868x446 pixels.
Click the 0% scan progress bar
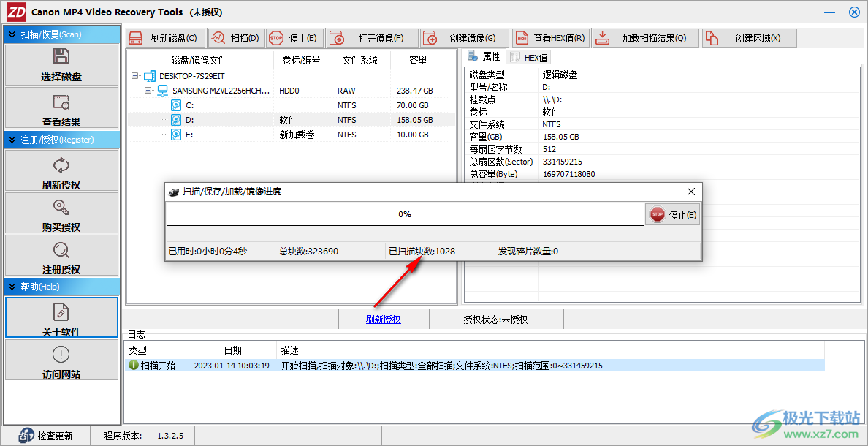[x=405, y=214]
